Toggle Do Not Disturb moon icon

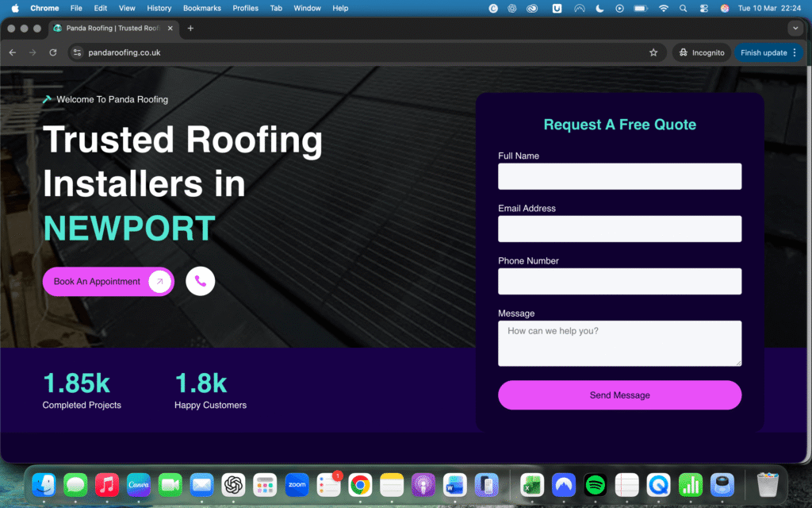[x=599, y=8]
